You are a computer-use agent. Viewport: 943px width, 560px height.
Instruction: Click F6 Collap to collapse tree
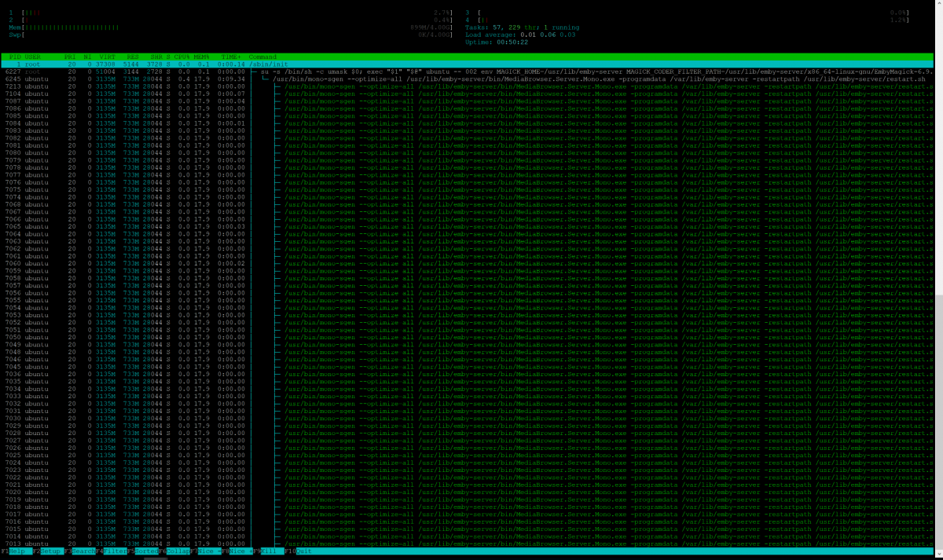tap(174, 551)
